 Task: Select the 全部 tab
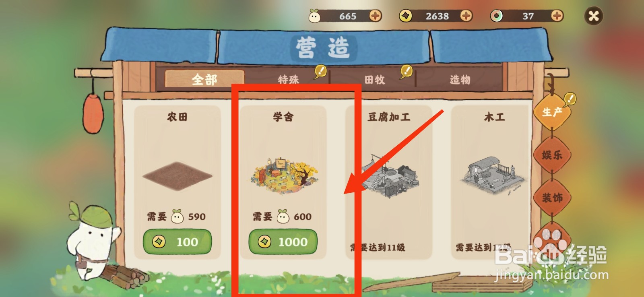pyautogui.click(x=204, y=79)
